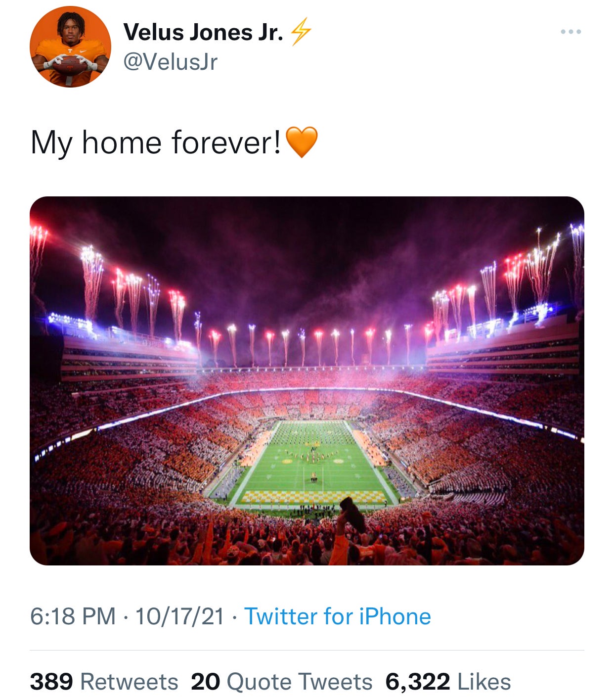View the list under the "Retweets" label
The width and height of the screenshot is (614, 700).
click(x=129, y=682)
